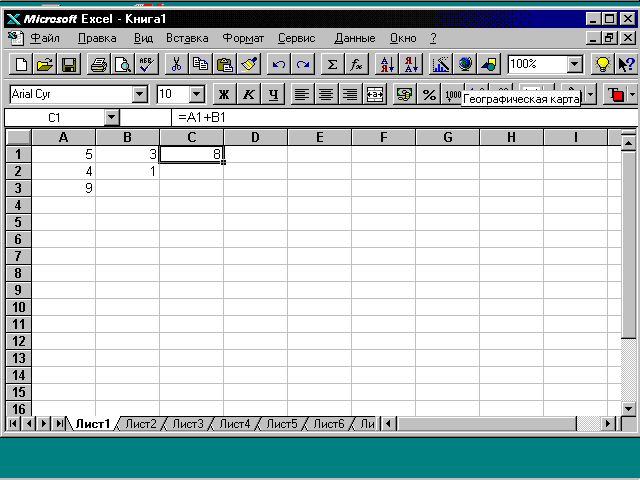Open the Формат menu
The image size is (640, 480).
click(243, 38)
